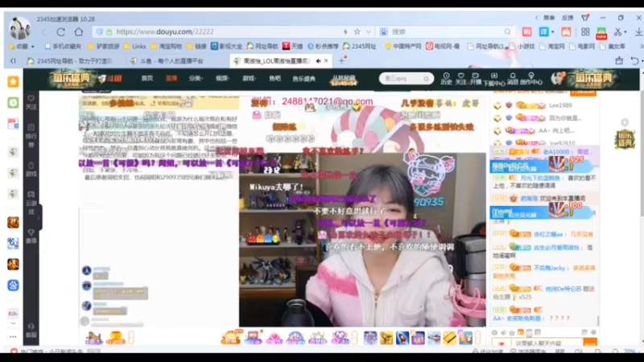The width and height of the screenshot is (644, 362).
Task: Click the Douyu site search field
Action: point(406,78)
